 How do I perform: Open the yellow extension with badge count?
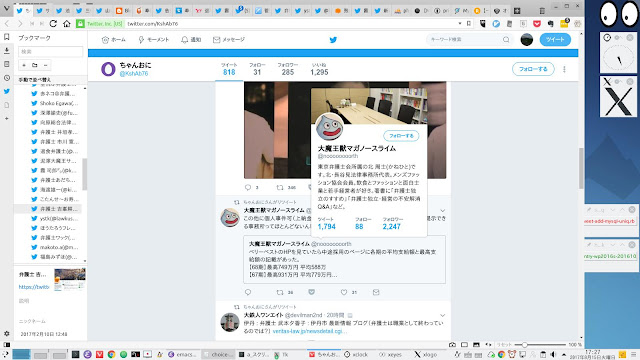564,23
